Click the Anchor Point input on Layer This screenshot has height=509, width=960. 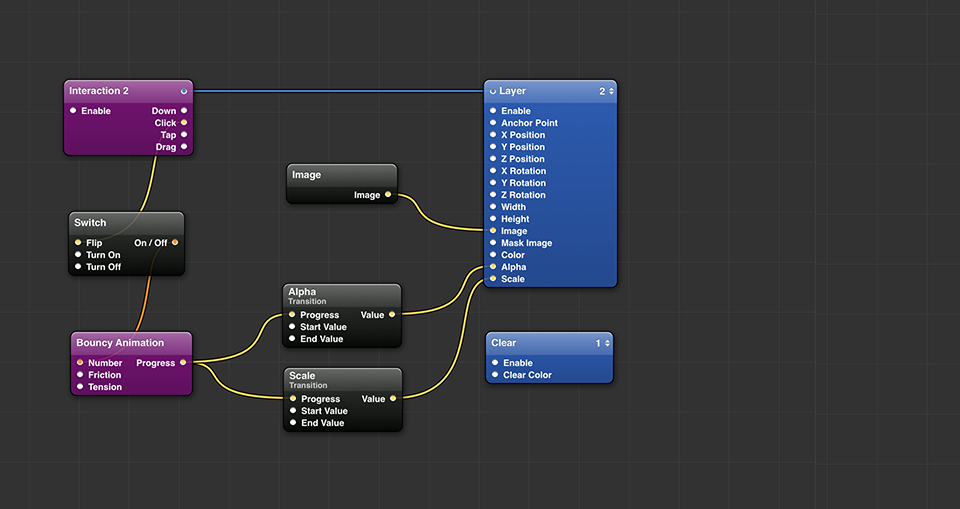click(493, 123)
